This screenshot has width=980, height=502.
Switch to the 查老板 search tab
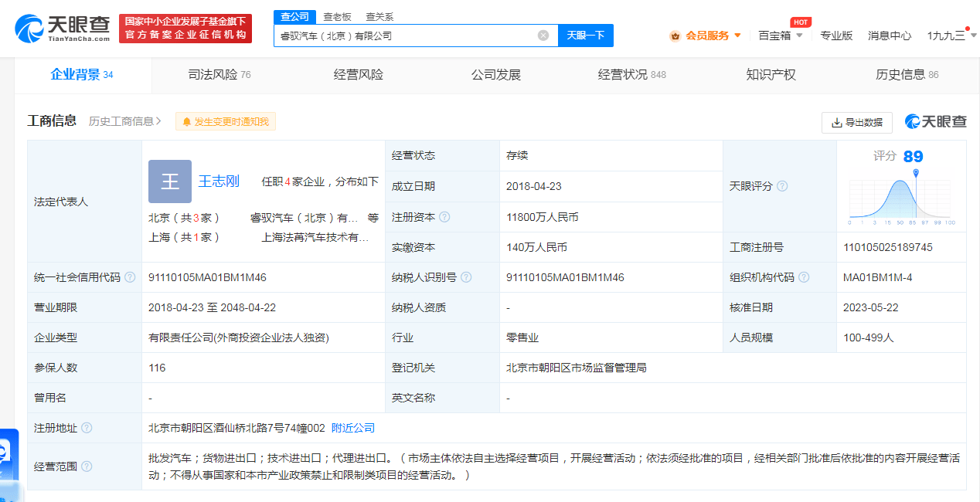337,16
